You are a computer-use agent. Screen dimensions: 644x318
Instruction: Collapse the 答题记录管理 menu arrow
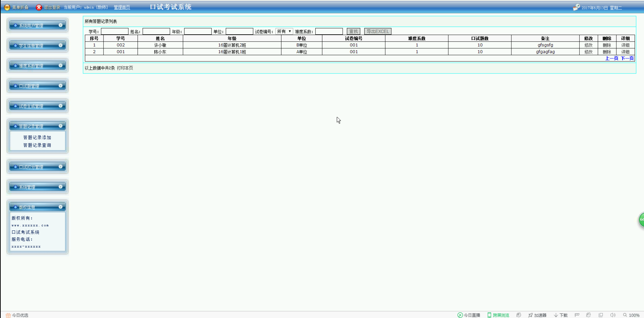[x=61, y=126]
